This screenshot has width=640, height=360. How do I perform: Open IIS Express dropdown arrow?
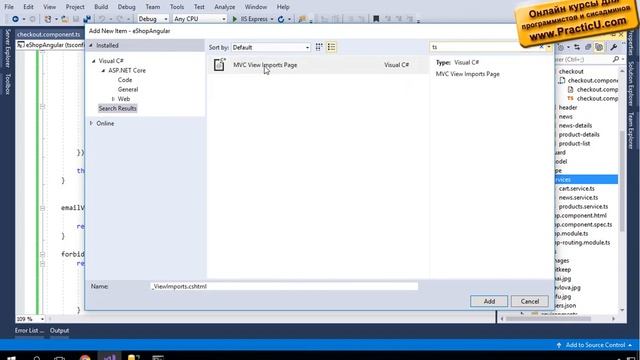pyautogui.click(x=272, y=19)
